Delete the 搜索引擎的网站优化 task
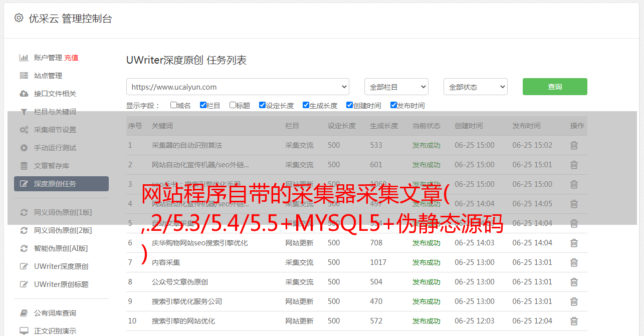The image size is (644, 336). coord(574,321)
